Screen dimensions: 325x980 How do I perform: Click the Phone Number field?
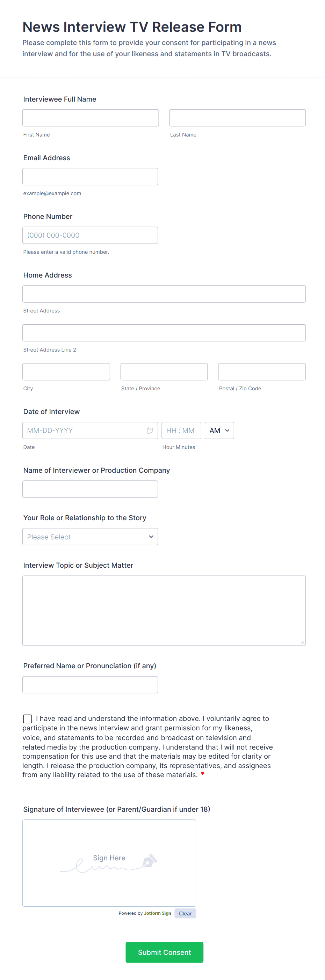coord(90,235)
